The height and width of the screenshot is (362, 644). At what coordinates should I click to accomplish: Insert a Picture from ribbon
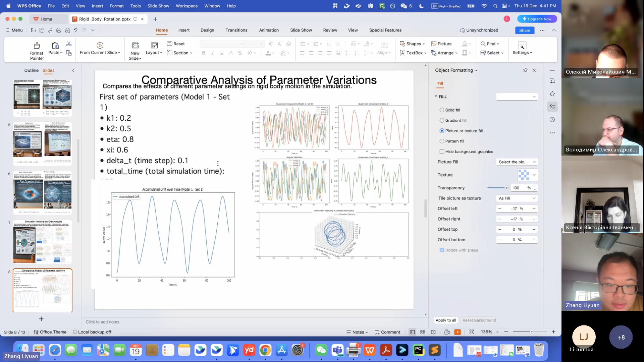(x=441, y=44)
